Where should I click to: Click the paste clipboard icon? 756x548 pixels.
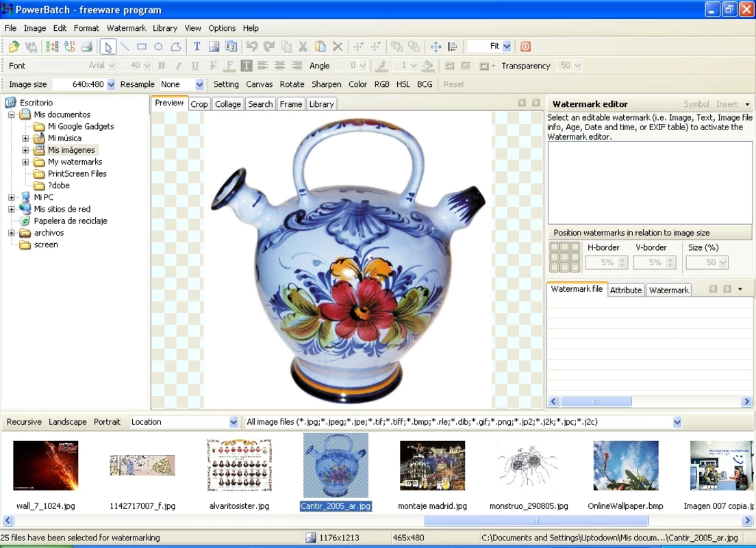coord(320,47)
